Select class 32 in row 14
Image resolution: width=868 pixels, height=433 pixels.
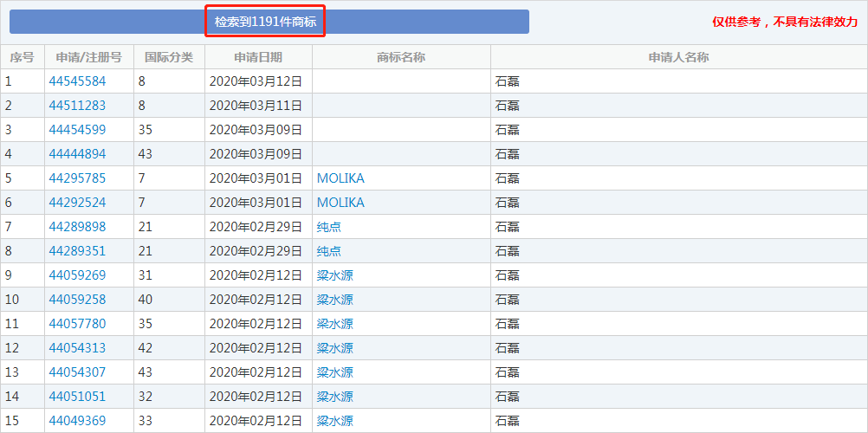pos(145,397)
